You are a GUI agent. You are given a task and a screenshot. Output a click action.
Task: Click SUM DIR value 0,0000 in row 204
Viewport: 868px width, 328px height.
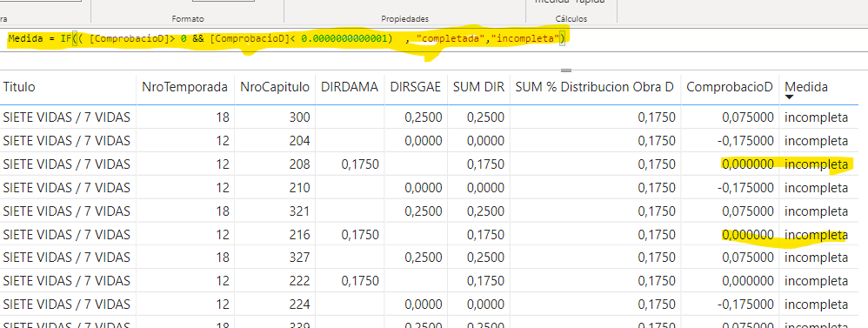[x=485, y=141]
